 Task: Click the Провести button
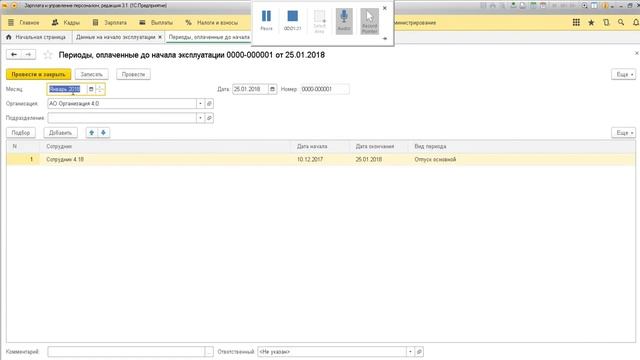[x=133, y=74]
